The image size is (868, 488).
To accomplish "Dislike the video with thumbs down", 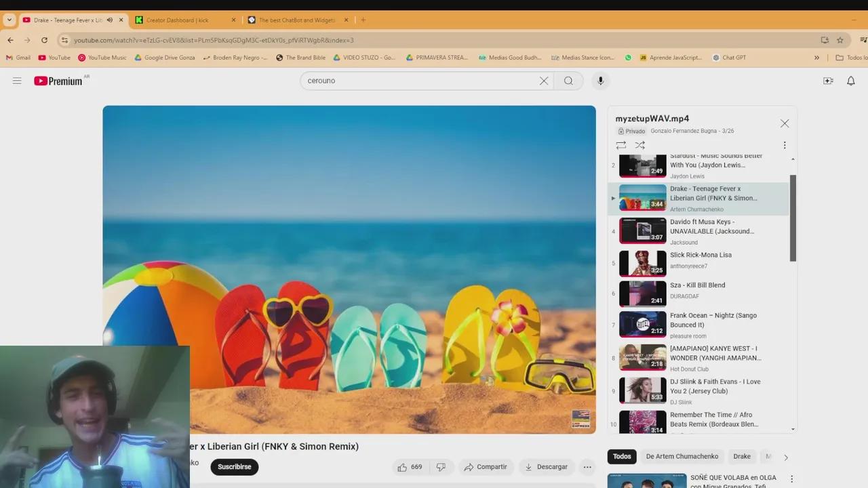I will (x=441, y=467).
